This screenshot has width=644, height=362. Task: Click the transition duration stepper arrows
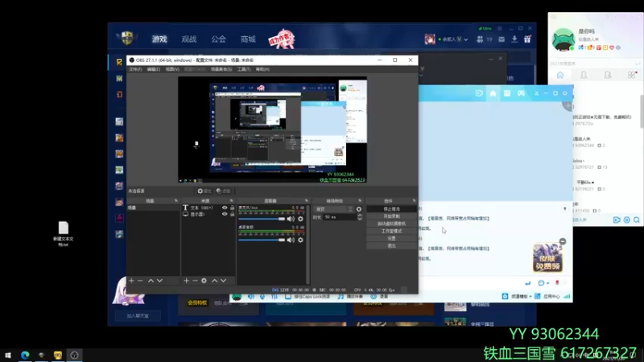[360, 217]
